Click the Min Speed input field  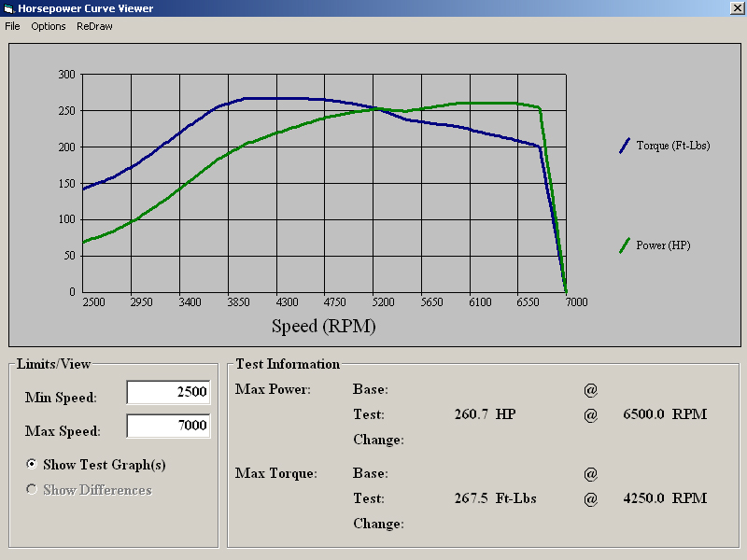coord(168,392)
